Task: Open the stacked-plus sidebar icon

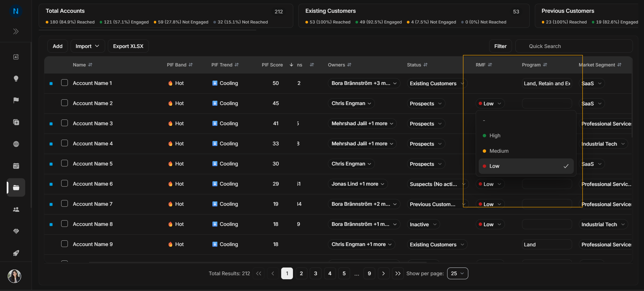Action: coord(16,122)
